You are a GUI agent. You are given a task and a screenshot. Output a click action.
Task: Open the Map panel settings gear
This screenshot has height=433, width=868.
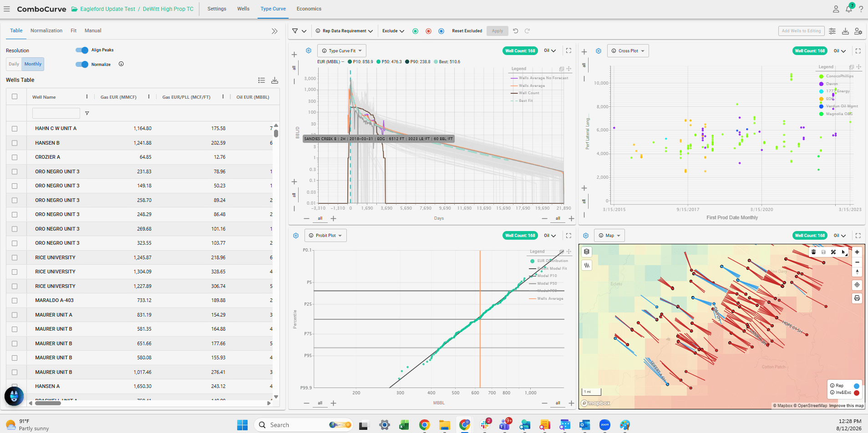coord(586,236)
